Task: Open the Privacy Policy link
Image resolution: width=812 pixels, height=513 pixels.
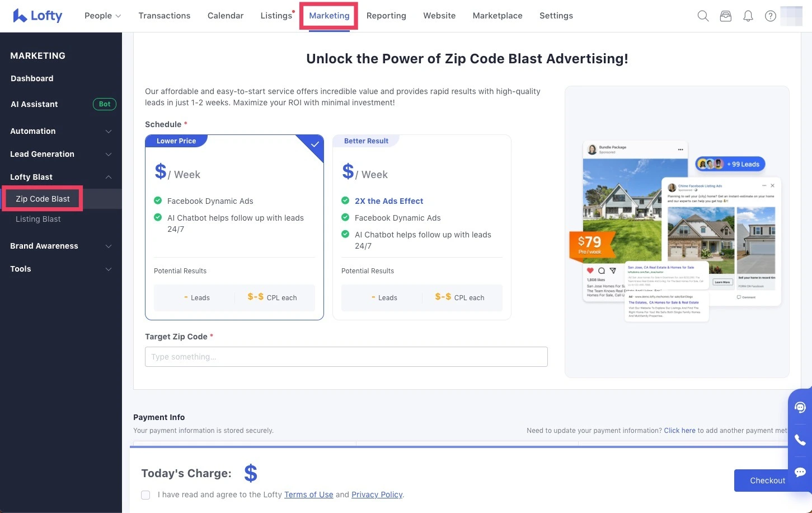Action: (x=377, y=495)
